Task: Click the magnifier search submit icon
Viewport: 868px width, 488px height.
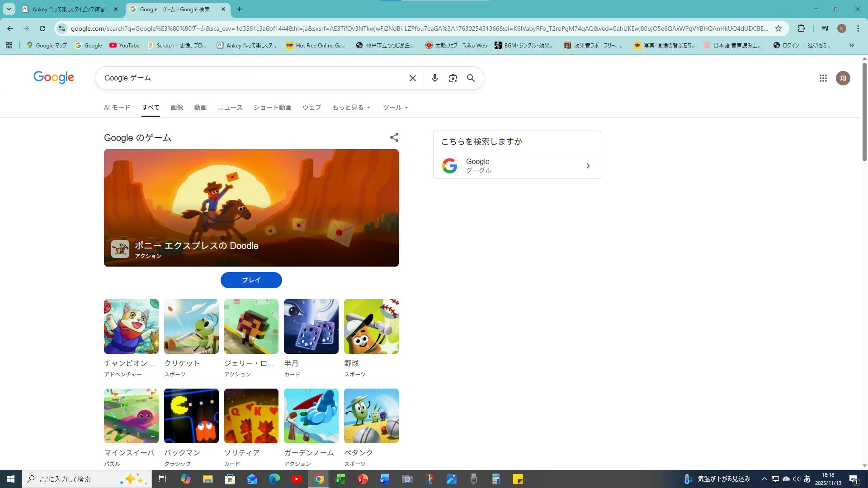Action: pyautogui.click(x=471, y=78)
